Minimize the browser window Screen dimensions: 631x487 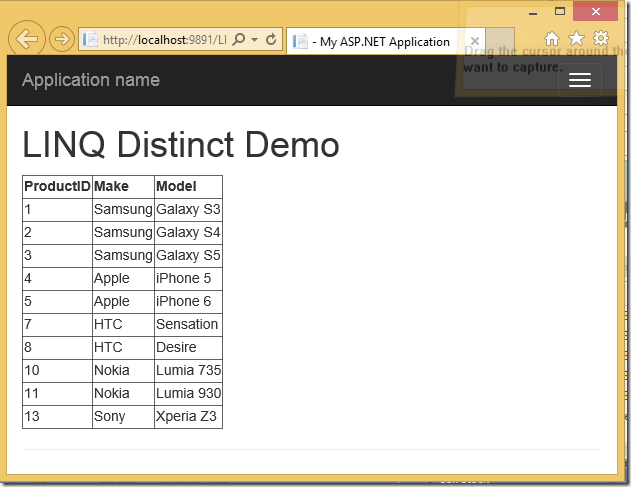(x=533, y=13)
